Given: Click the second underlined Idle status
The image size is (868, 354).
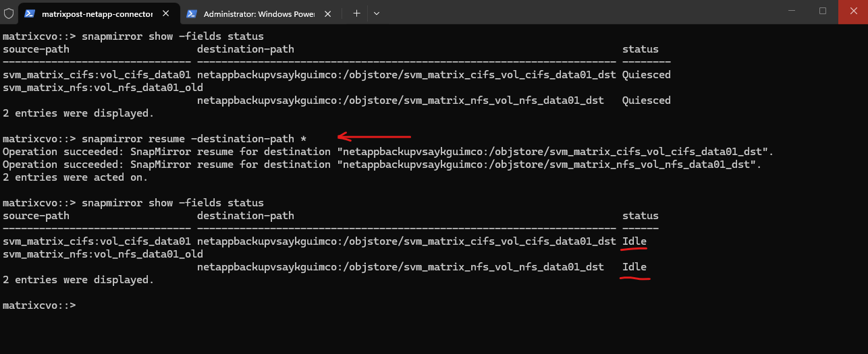Looking at the screenshot, I should [634, 267].
